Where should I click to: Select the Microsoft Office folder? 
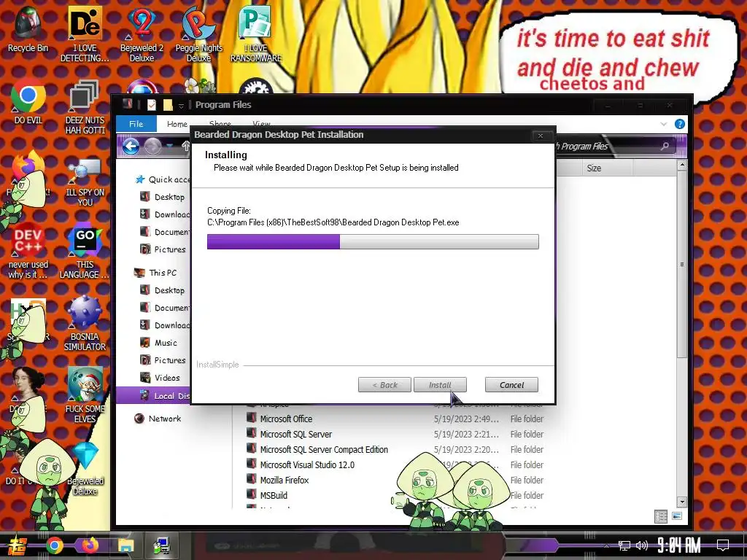point(286,419)
